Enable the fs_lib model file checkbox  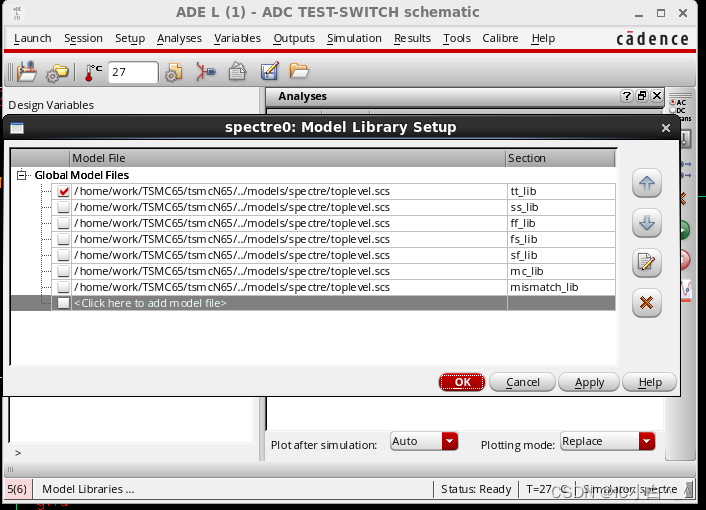63,239
